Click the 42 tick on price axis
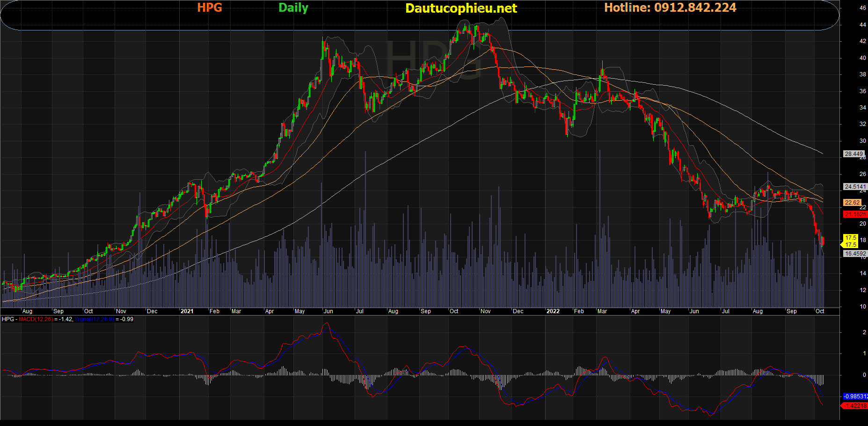This screenshot has height=426, width=868. pyautogui.click(x=863, y=41)
